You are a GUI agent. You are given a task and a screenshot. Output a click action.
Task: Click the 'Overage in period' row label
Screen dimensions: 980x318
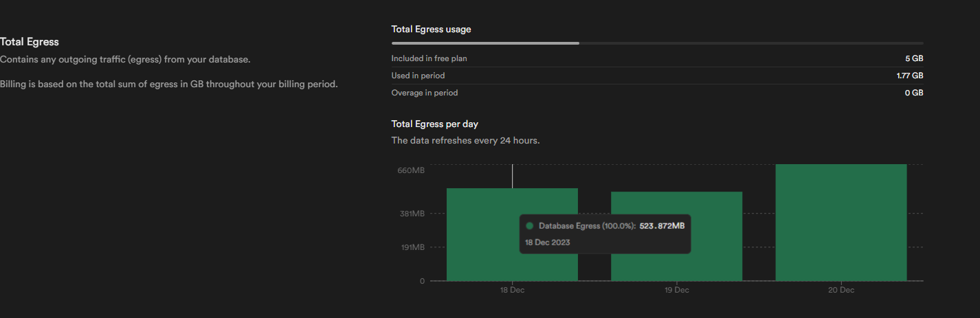pos(424,93)
